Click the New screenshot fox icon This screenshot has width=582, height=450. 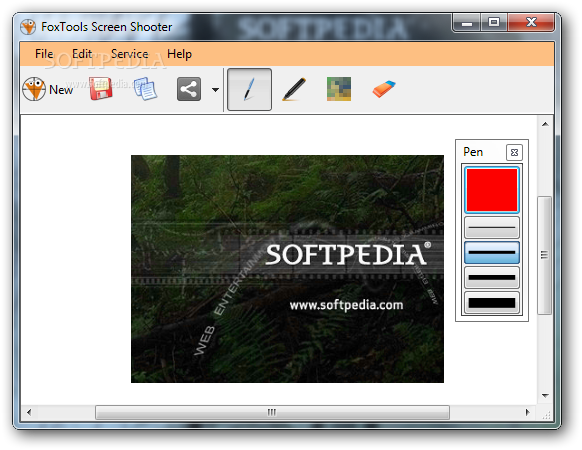pyautogui.click(x=34, y=89)
